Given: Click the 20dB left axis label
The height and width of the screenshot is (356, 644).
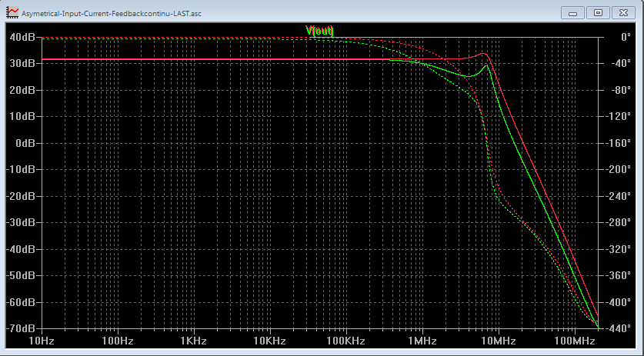Looking at the screenshot, I should [22, 90].
